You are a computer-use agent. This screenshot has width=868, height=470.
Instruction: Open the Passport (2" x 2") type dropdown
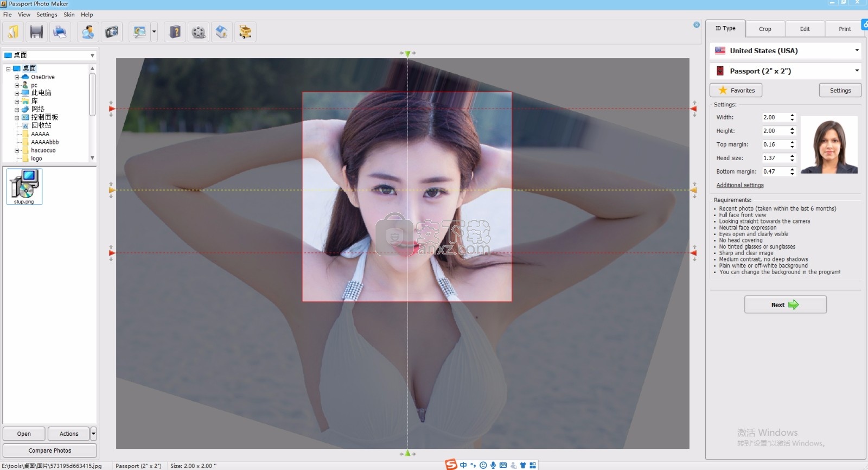[x=786, y=71]
